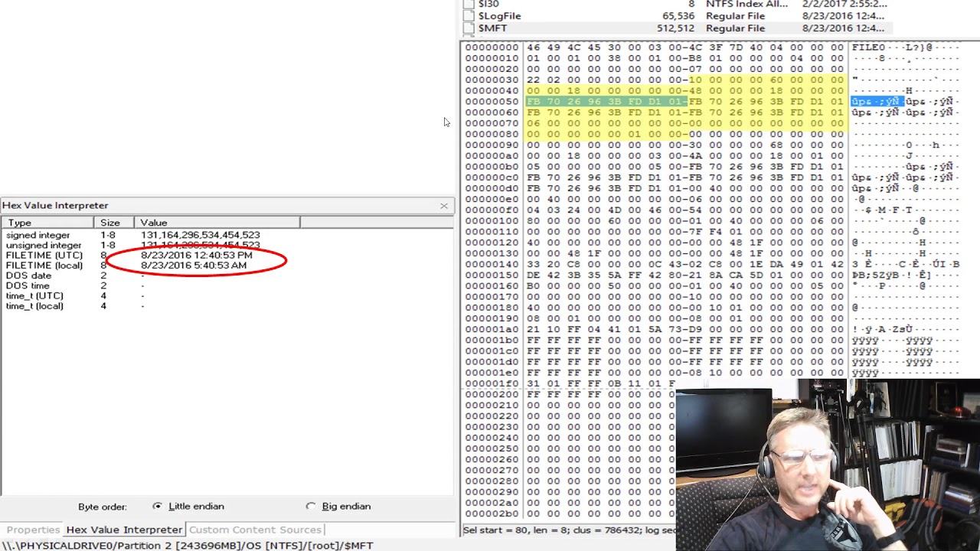The width and height of the screenshot is (980, 551).
Task: Click the FILETIME (local) row label
Action: pos(44,266)
